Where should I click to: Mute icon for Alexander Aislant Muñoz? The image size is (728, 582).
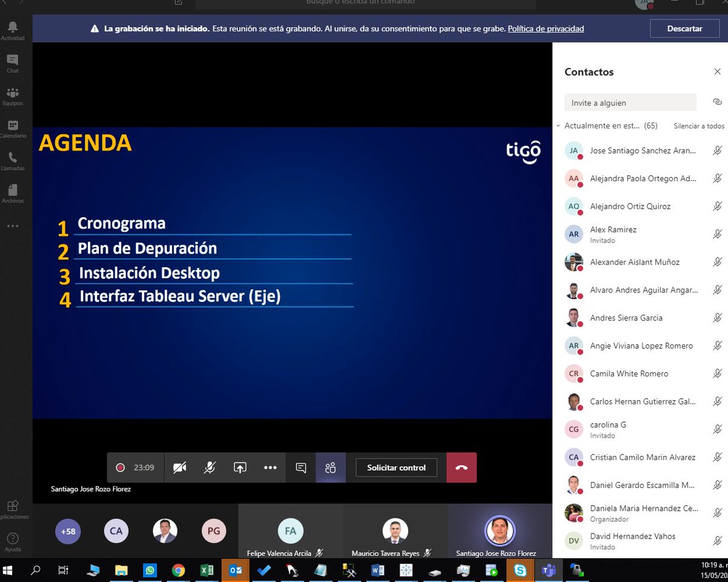(x=717, y=262)
